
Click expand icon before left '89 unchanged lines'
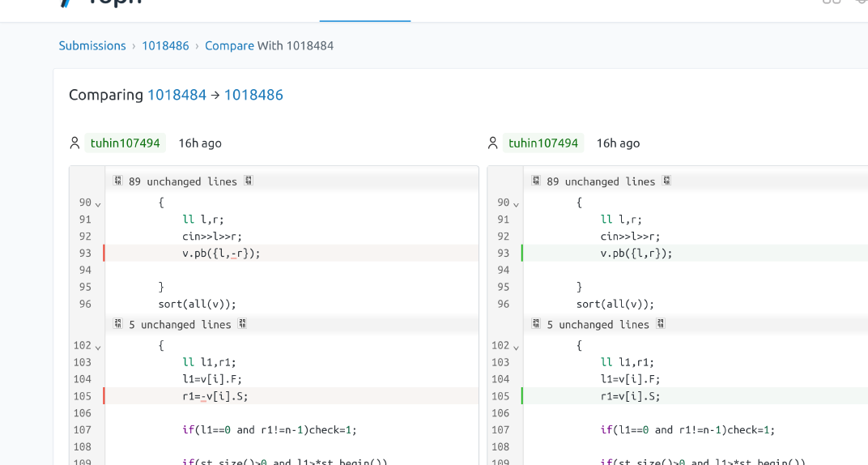[117, 181]
